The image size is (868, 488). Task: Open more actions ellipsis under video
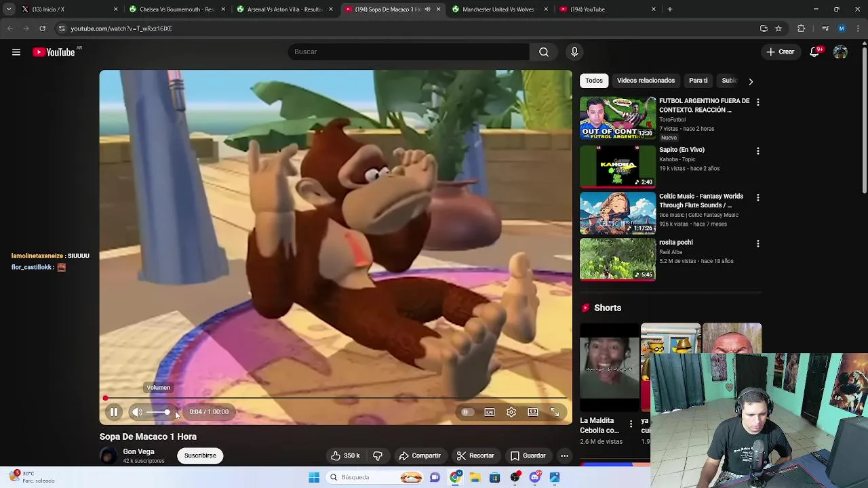tap(564, 455)
